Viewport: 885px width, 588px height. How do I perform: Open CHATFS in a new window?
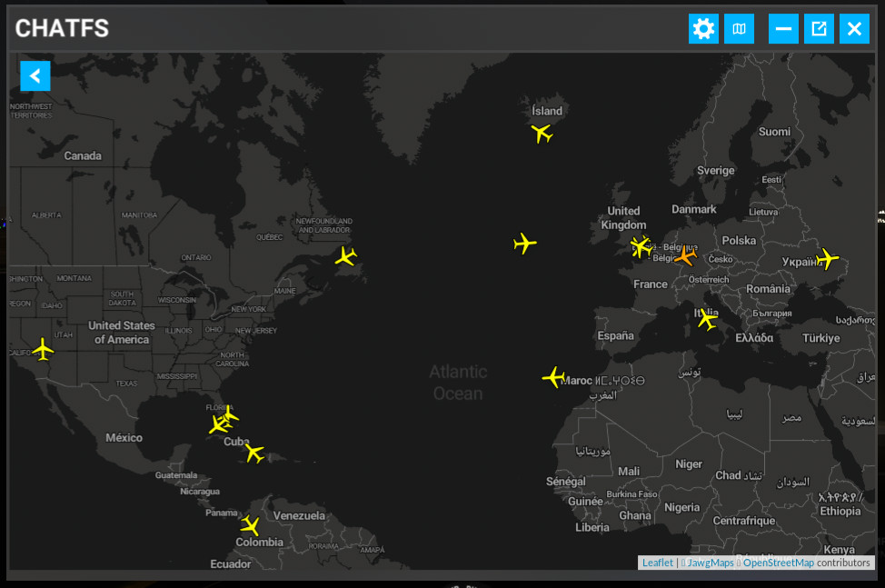click(x=819, y=28)
